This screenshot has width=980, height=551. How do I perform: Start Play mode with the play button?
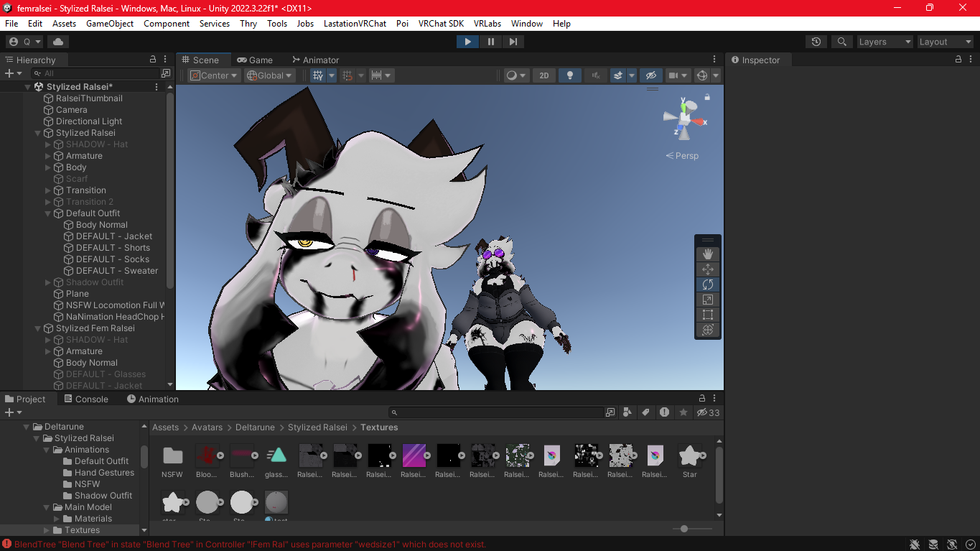coord(467,42)
